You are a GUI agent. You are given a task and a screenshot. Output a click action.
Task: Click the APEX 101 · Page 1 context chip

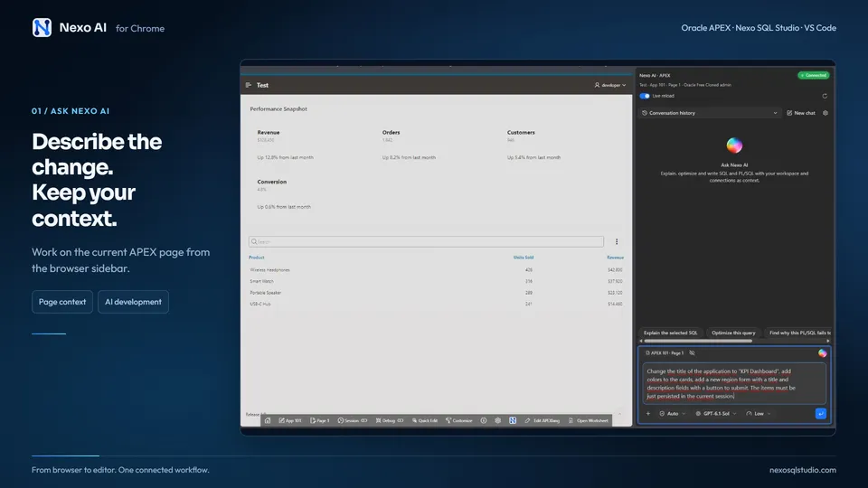tap(665, 353)
